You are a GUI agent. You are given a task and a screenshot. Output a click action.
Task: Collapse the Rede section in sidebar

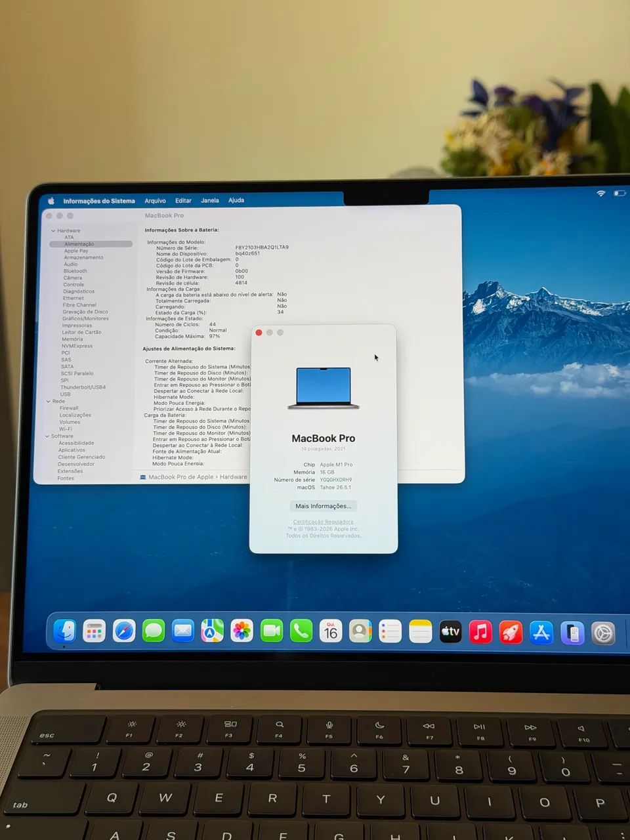pos(49,401)
